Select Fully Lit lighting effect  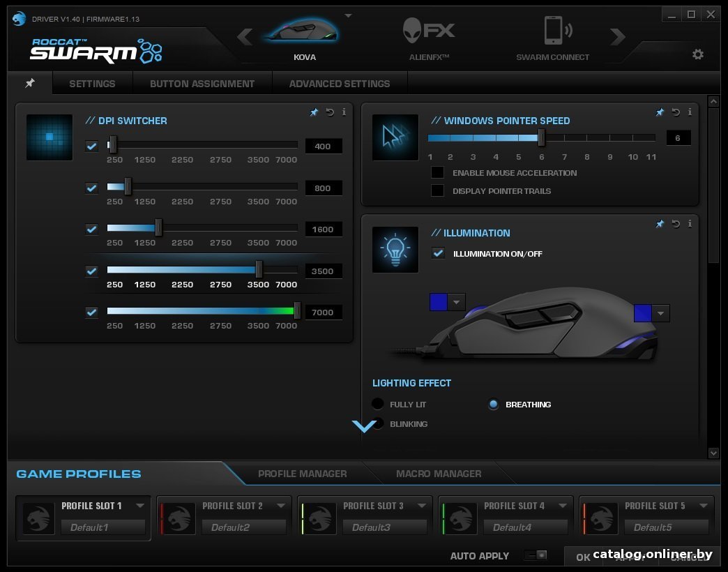(378, 404)
